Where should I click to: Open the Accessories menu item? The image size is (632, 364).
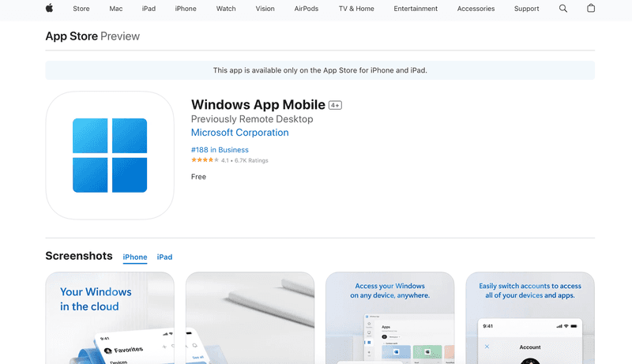point(476,9)
